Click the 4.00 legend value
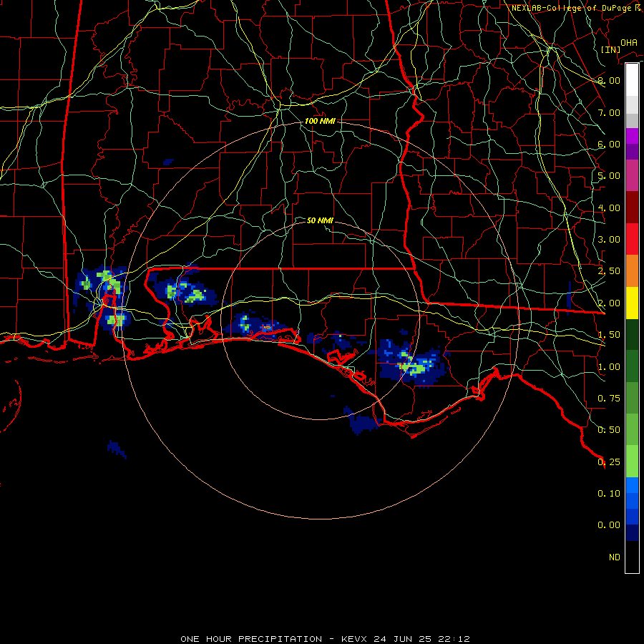 (609, 208)
